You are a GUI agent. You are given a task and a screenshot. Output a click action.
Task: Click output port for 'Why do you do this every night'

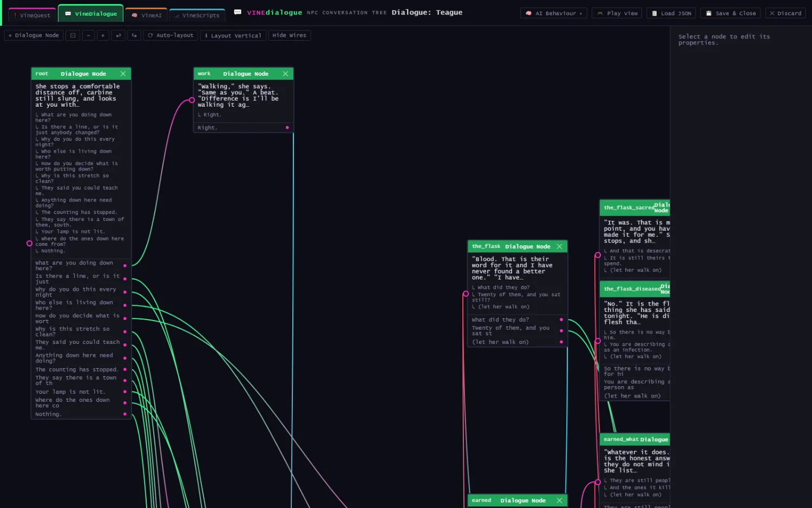(125, 292)
